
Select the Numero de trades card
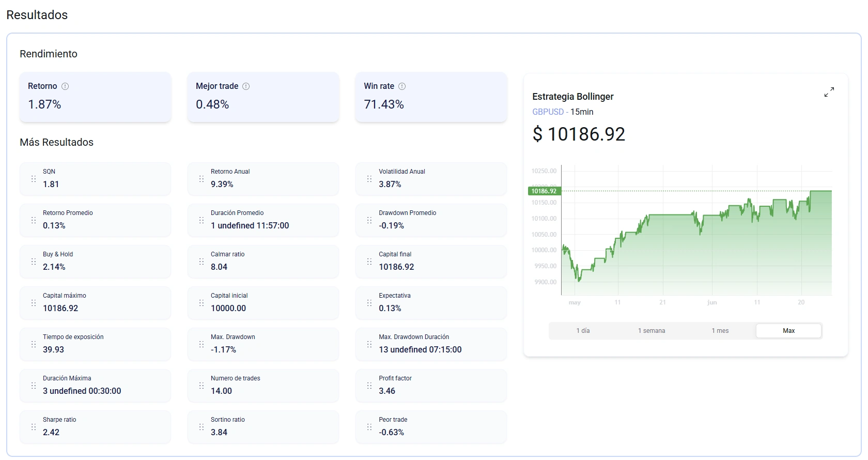pyautogui.click(x=263, y=386)
